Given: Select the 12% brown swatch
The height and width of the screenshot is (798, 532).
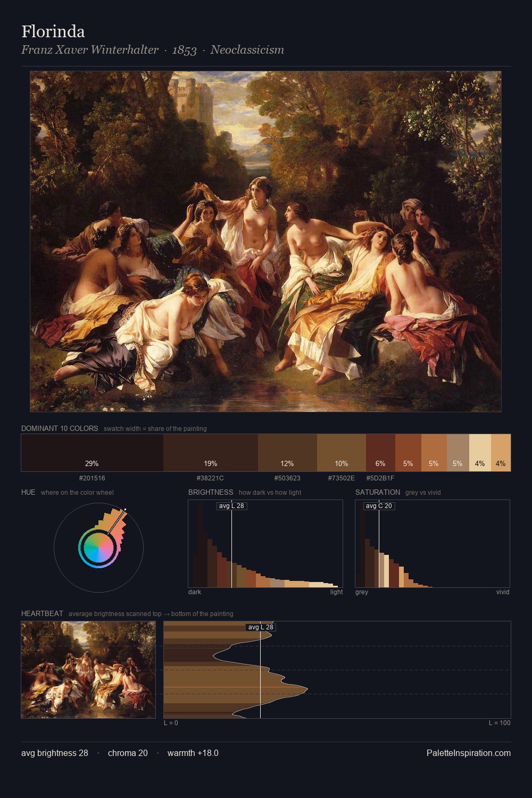Looking at the screenshot, I should click(x=287, y=453).
